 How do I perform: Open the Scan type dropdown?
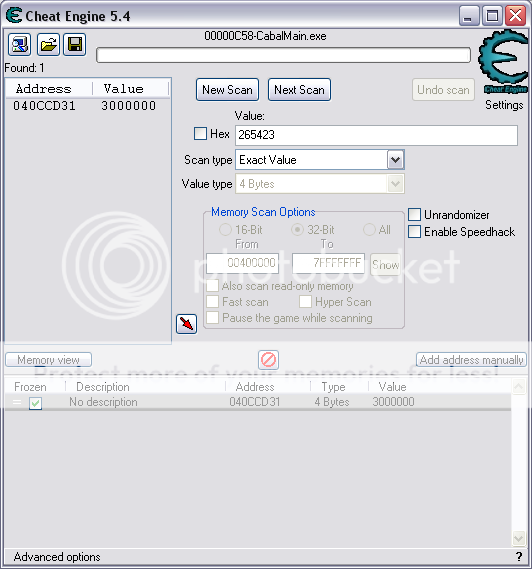(396, 160)
